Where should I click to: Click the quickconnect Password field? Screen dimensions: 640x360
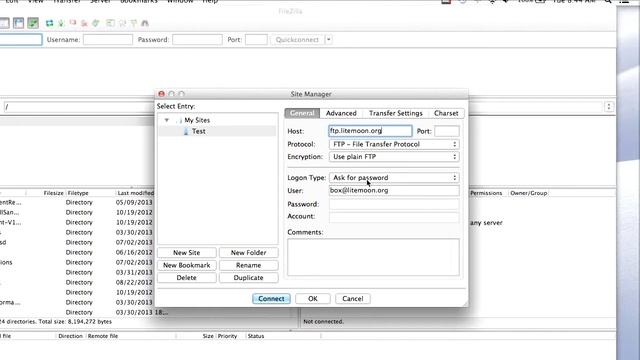point(197,40)
